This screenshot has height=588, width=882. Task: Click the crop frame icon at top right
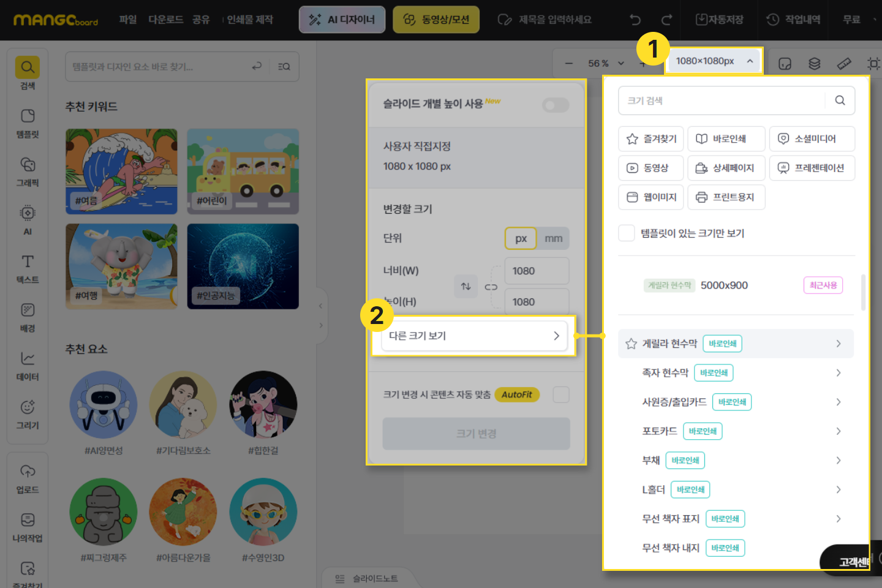(x=874, y=63)
